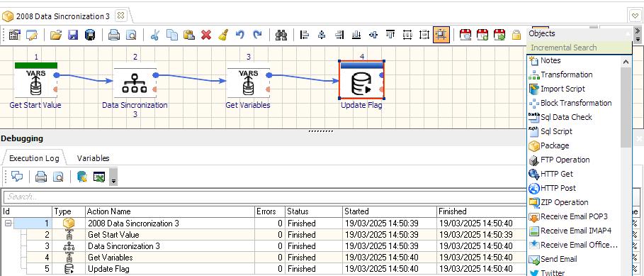
Task: Click the paste clipboard icon
Action: click(189, 35)
